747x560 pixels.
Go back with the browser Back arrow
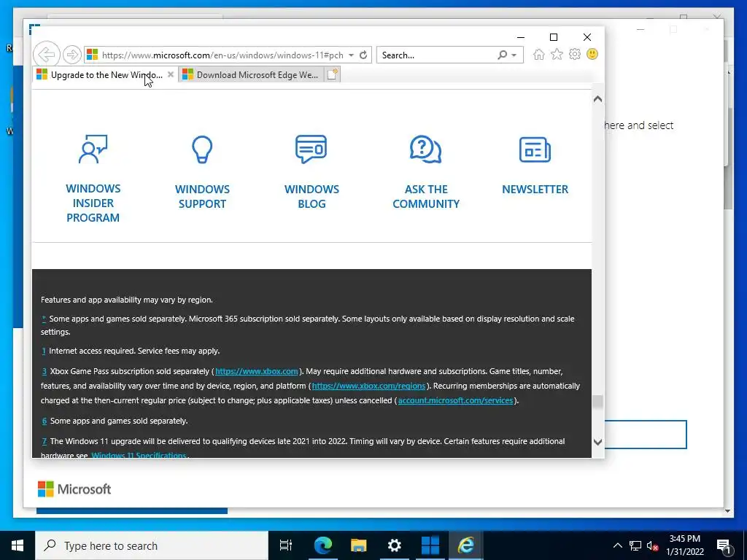pos(47,54)
